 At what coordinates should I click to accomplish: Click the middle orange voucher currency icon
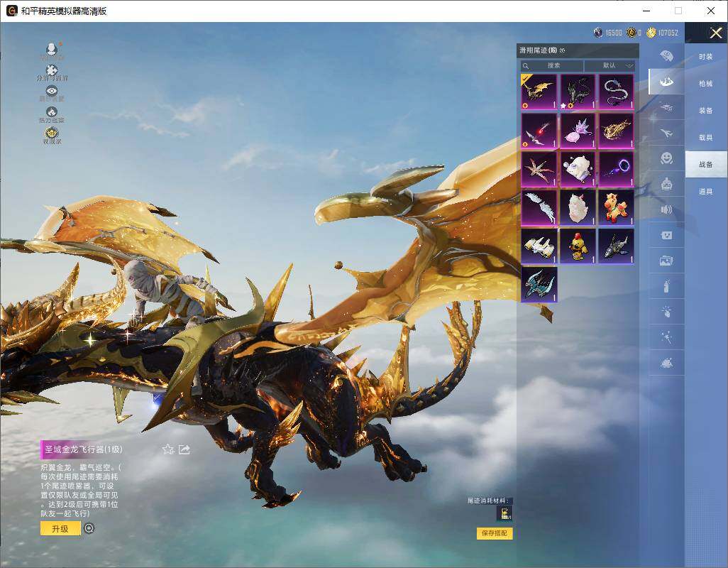(632, 33)
